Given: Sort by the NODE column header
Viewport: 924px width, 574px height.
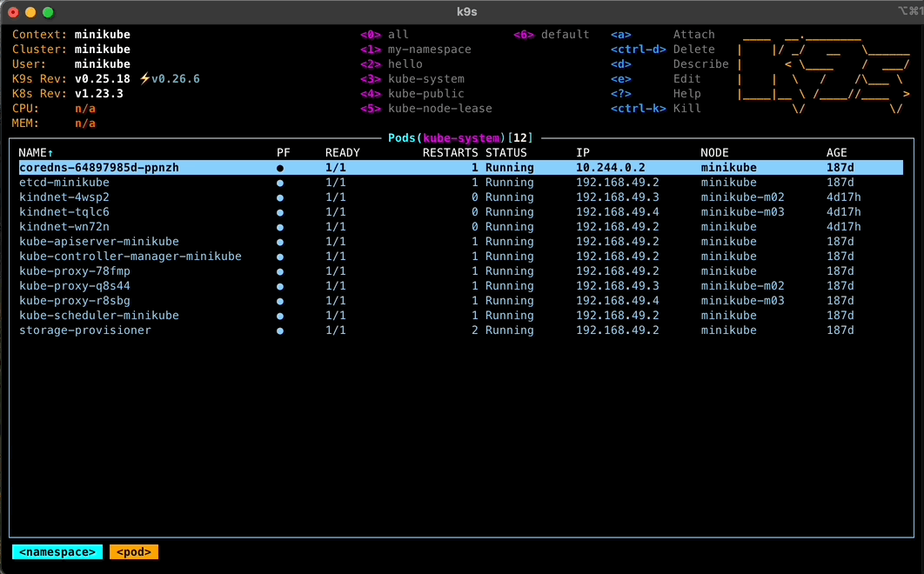Looking at the screenshot, I should (x=715, y=153).
